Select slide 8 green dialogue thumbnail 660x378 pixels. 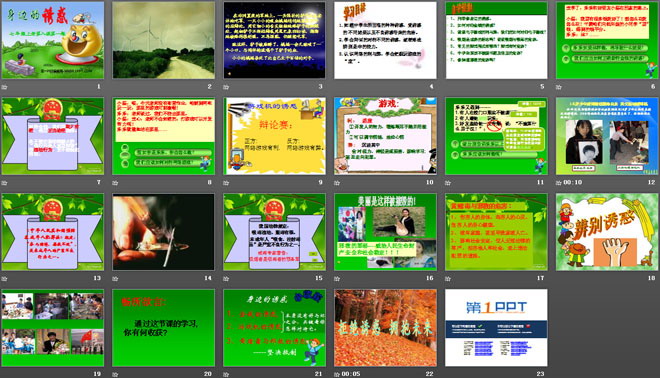pos(163,136)
